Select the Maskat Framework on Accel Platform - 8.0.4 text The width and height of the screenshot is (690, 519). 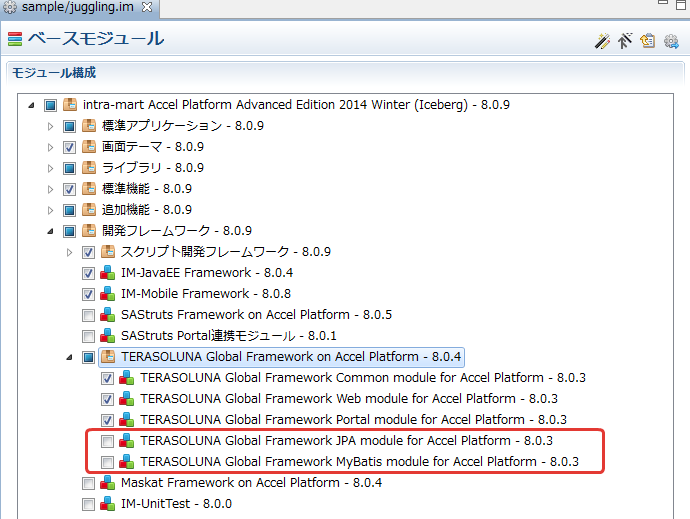coord(251,483)
